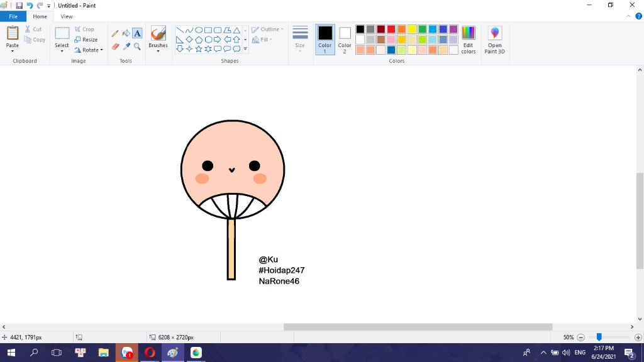Screen dimensions: 644x362
Task: Activate Color 2 background selector
Action: [345, 40]
